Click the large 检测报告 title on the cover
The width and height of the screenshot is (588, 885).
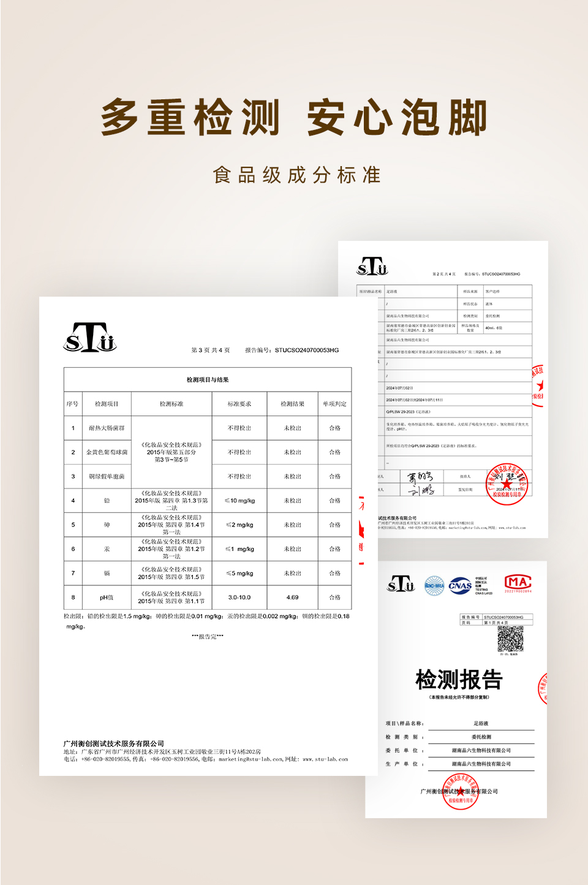coord(459,680)
